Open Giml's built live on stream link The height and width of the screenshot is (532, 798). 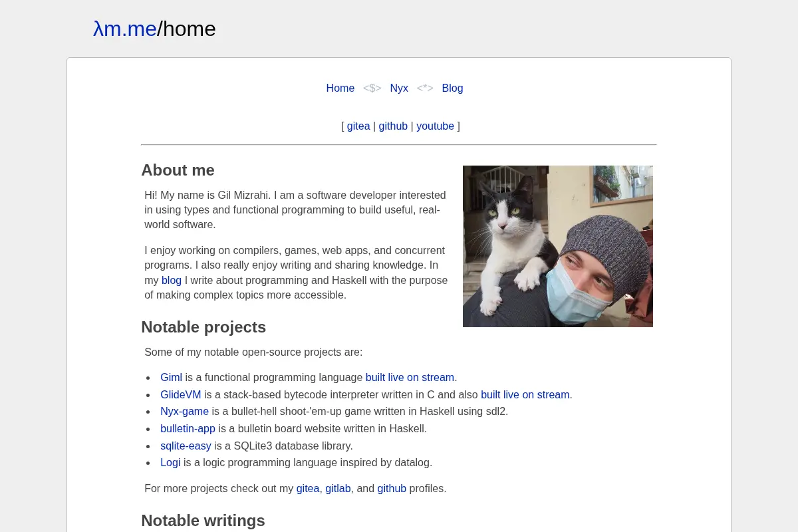(x=410, y=378)
